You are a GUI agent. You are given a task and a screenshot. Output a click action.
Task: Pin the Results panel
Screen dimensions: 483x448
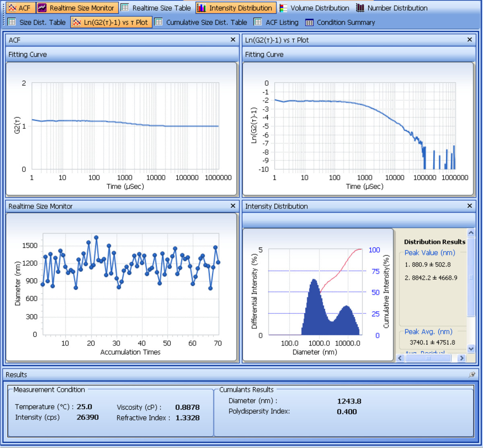[472, 375]
